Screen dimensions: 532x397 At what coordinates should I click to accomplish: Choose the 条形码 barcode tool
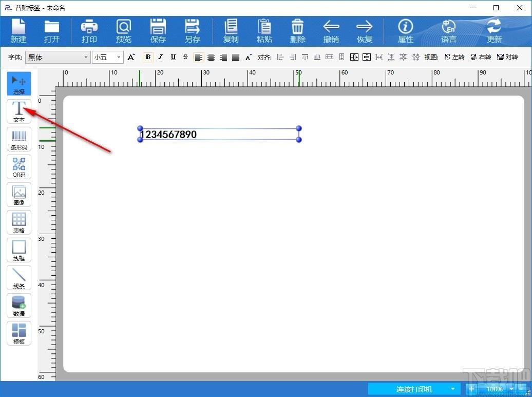[x=19, y=139]
